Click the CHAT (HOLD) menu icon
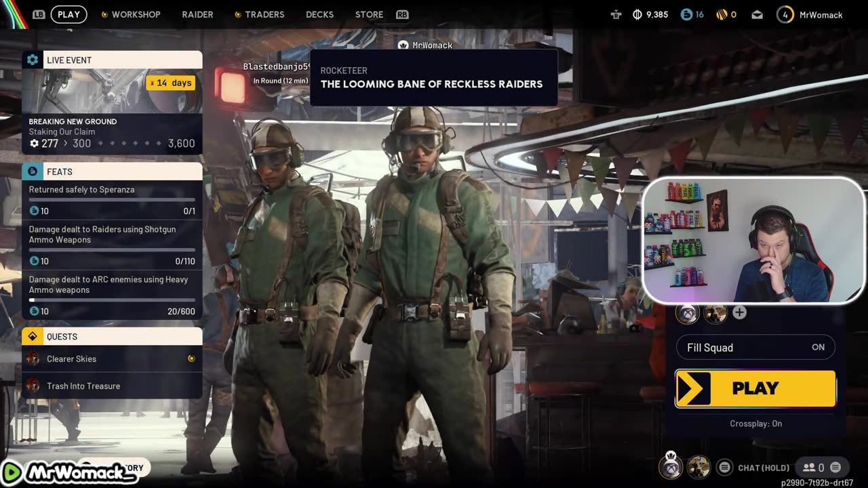 tap(725, 467)
